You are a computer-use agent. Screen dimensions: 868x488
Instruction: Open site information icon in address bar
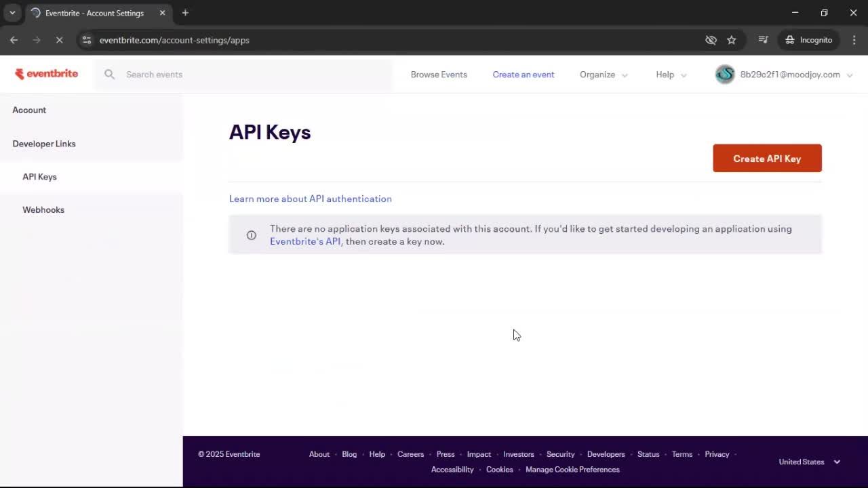pyautogui.click(x=86, y=40)
